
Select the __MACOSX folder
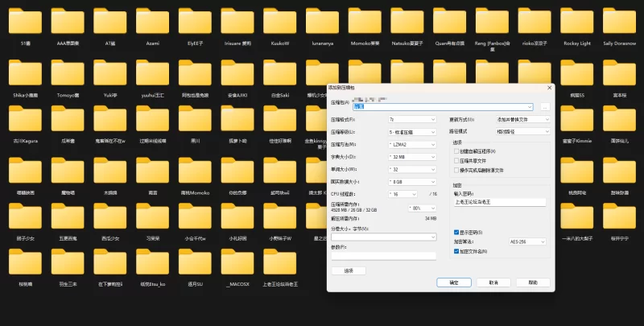pos(238,264)
